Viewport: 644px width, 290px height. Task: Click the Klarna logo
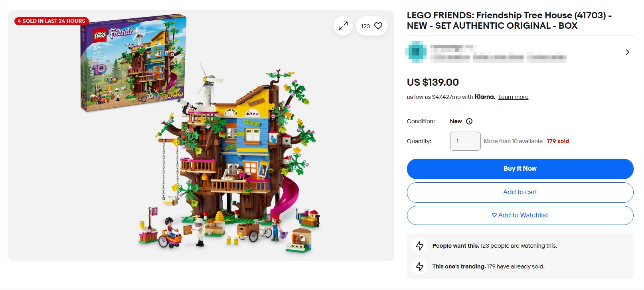[x=484, y=97]
